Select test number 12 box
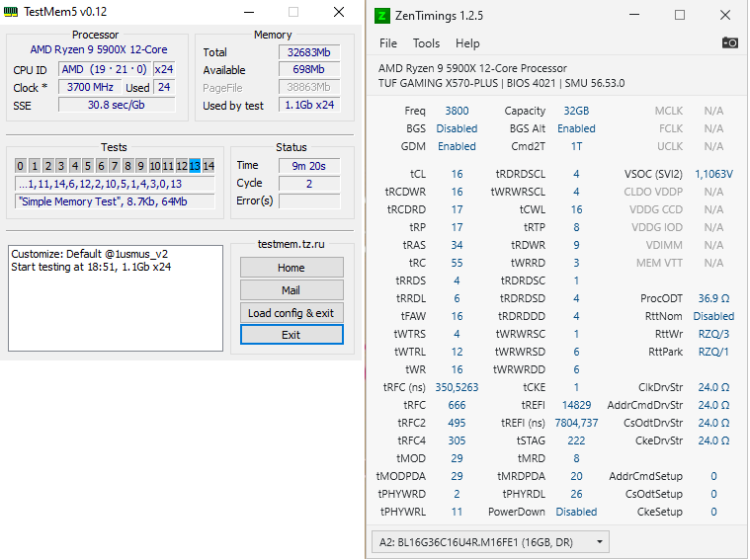Screen dimensions: 750x560 point(182,166)
